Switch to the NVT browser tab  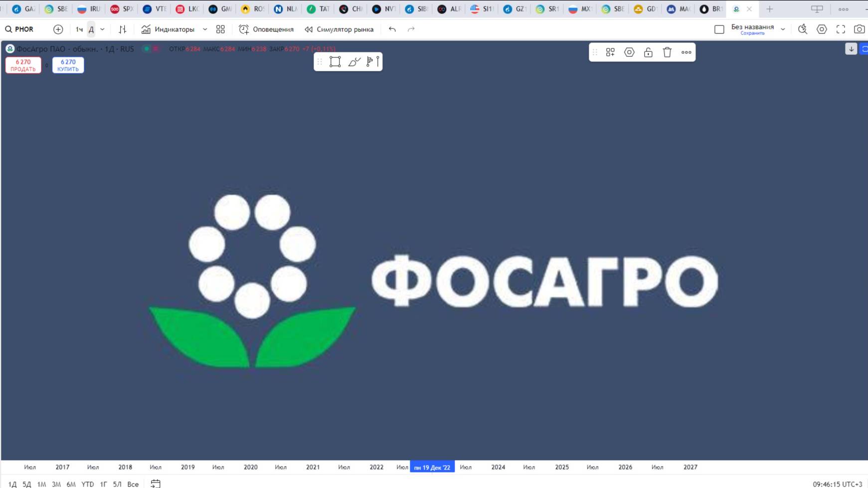coord(383,9)
